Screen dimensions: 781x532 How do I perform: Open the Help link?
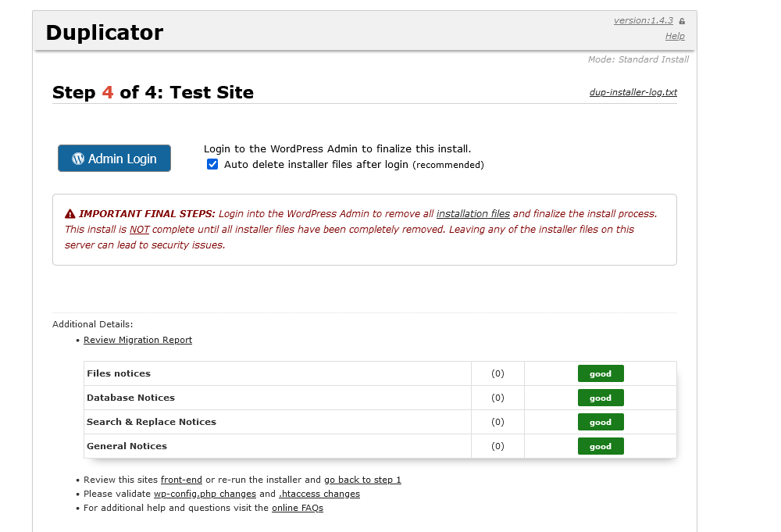pos(675,36)
